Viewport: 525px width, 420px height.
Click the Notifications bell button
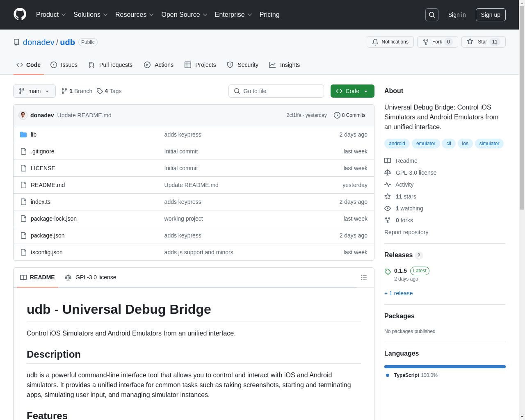coord(390,42)
